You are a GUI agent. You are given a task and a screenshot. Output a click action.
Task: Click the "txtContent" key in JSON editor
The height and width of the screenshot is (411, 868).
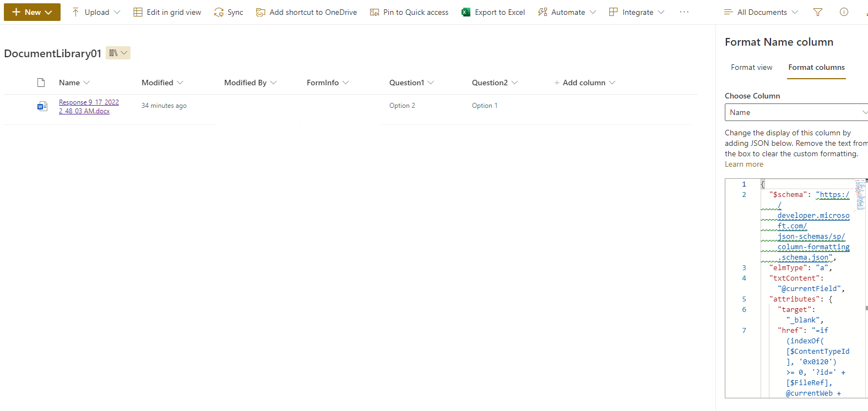pos(794,278)
